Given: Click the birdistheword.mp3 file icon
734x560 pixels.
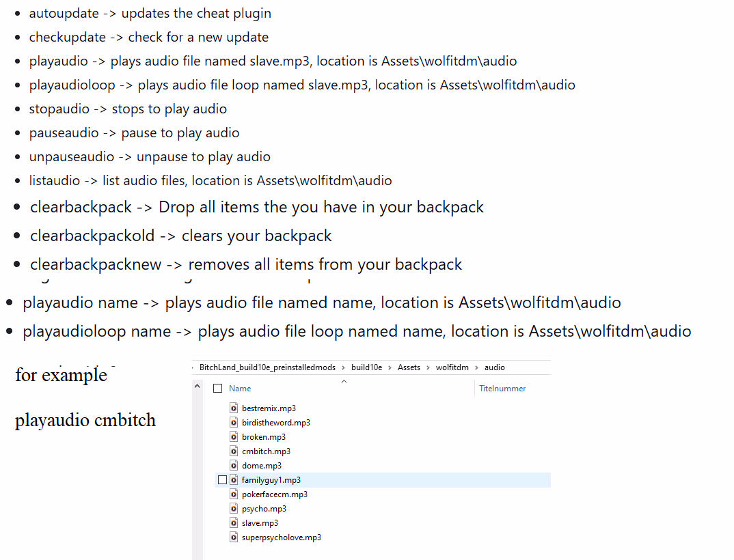Looking at the screenshot, I should click(234, 423).
